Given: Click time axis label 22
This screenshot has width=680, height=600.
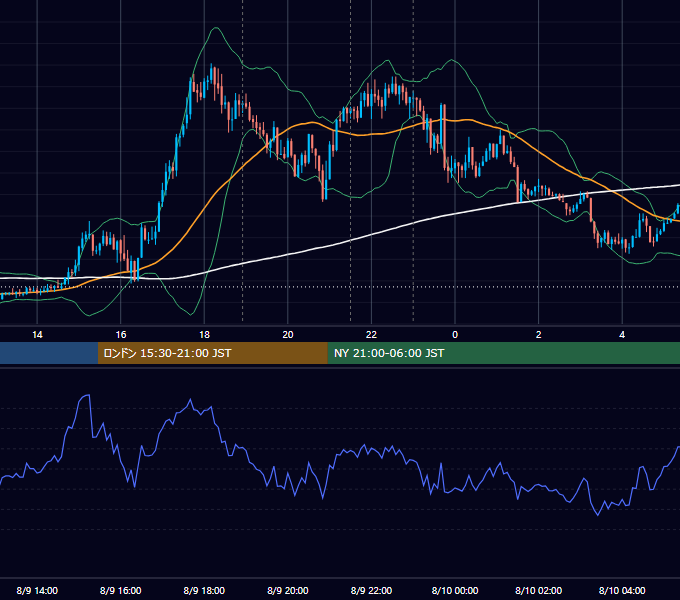Looking at the screenshot, I should pos(371,335).
